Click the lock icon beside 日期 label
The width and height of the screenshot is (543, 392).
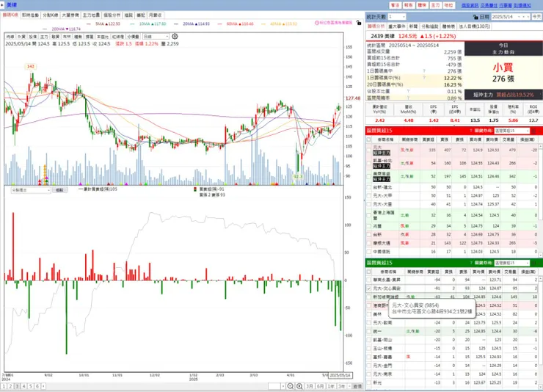click(475, 17)
